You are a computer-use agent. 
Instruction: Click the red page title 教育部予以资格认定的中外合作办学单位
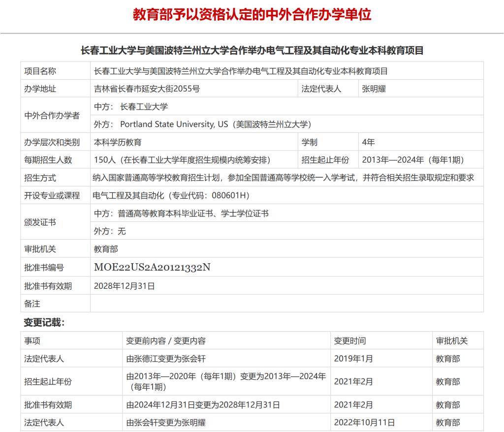252,15
